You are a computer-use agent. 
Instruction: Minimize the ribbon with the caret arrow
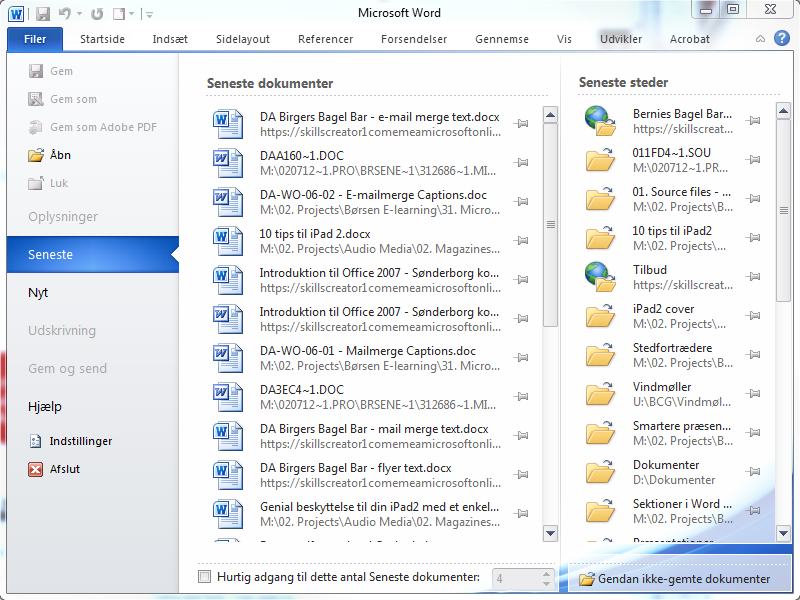tap(760, 39)
